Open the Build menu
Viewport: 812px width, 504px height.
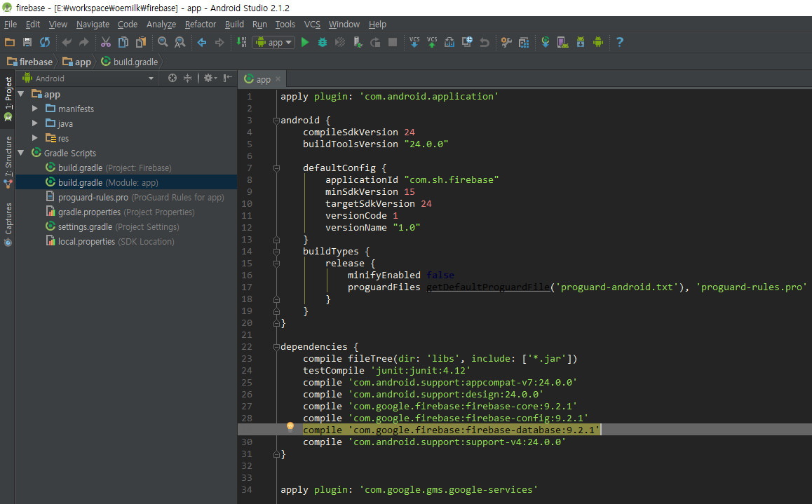point(234,25)
